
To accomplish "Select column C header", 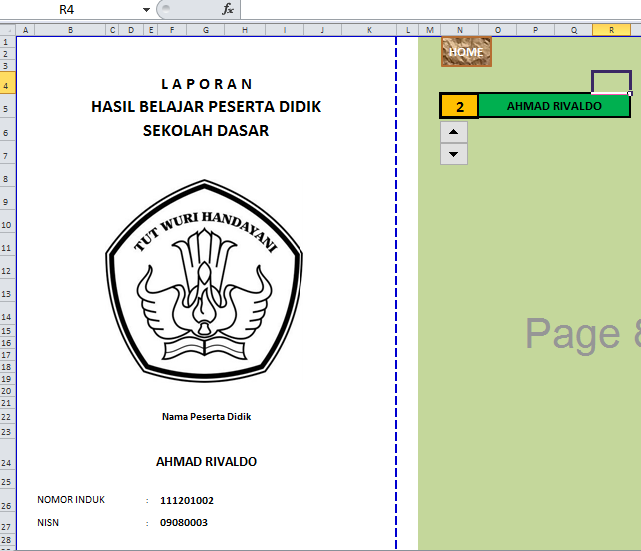I will tap(112, 30).
